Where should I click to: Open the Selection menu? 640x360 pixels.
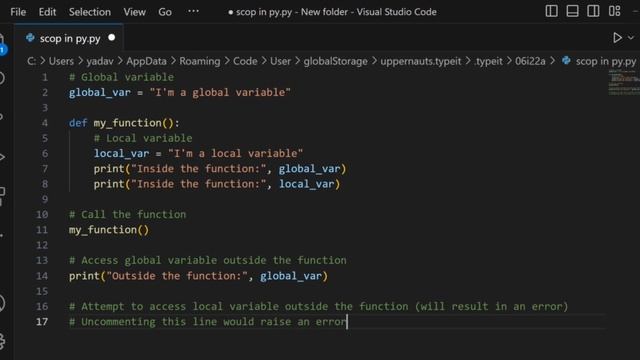90,12
